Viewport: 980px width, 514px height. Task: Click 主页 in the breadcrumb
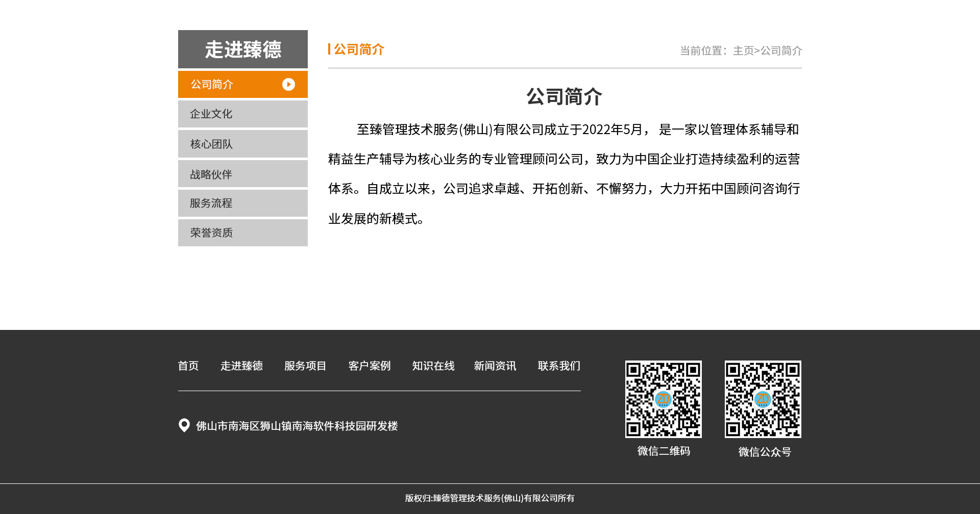click(743, 51)
